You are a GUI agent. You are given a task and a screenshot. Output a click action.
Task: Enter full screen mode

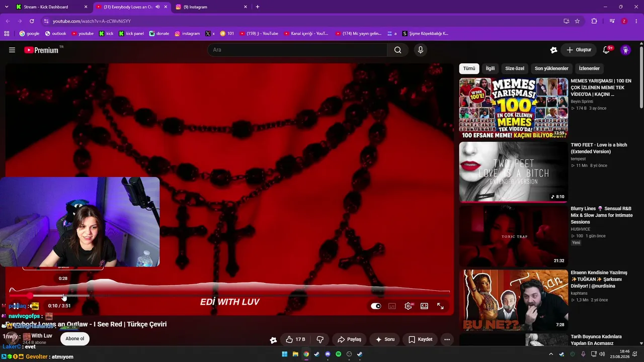click(x=440, y=306)
